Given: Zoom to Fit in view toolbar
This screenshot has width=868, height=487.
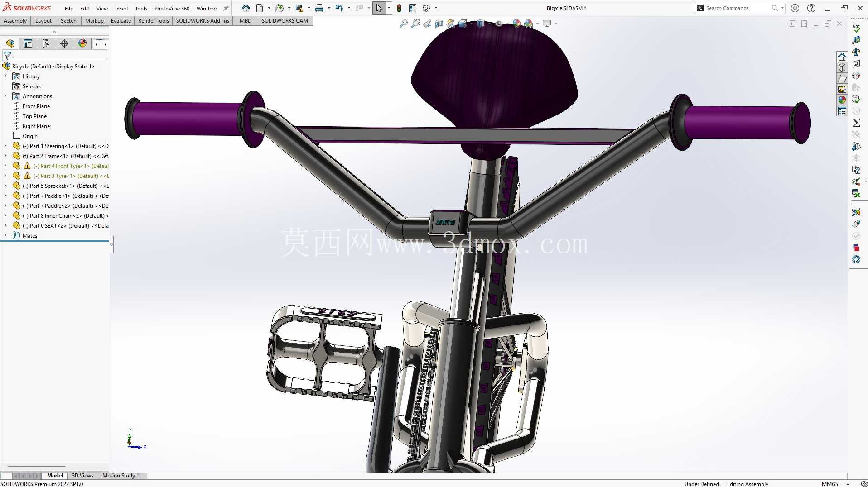Looking at the screenshot, I should click(403, 24).
